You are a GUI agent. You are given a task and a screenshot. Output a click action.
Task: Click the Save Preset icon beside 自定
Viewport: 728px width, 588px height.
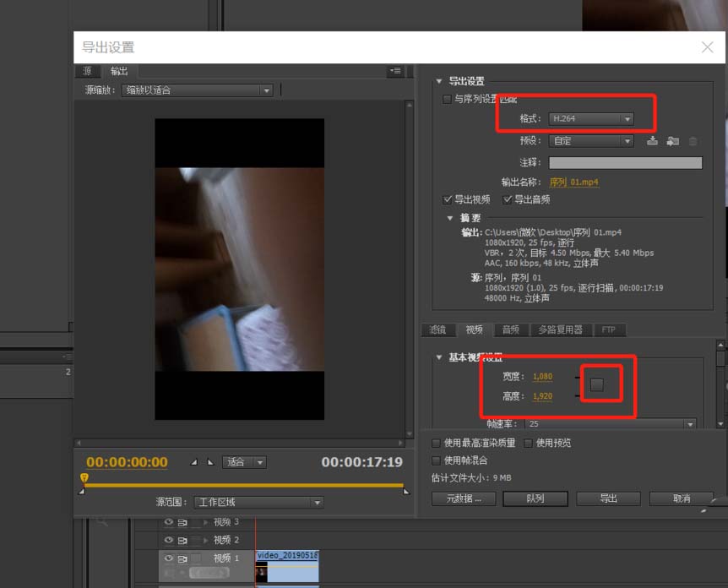[x=651, y=141]
